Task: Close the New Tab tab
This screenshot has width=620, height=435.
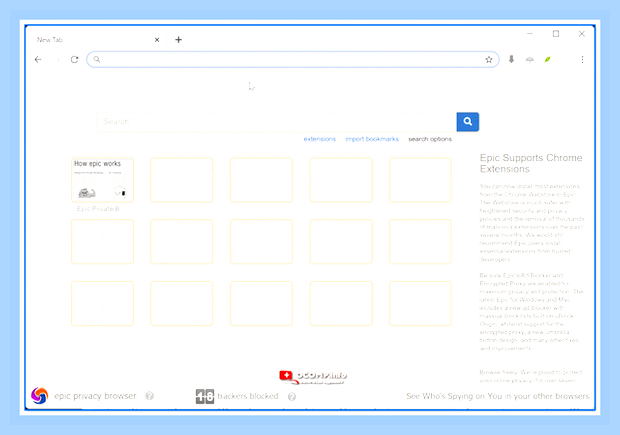Action: 157,40
